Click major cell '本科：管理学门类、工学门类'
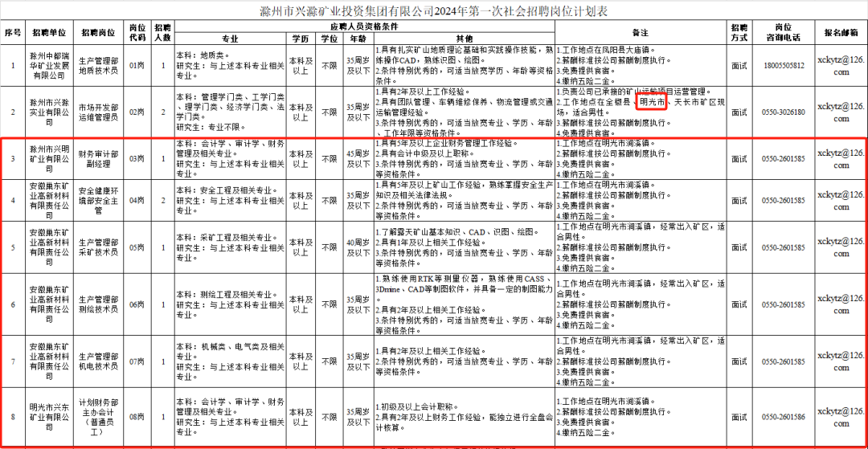 230,112
